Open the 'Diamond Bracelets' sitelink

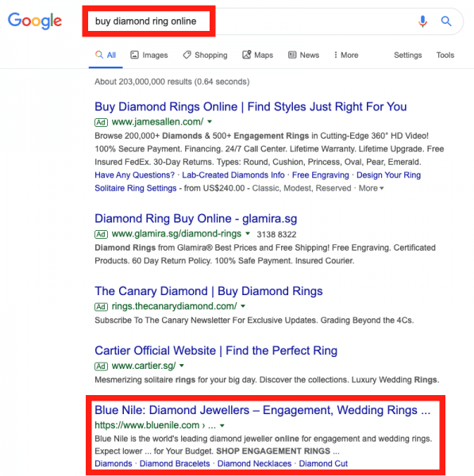175,463
